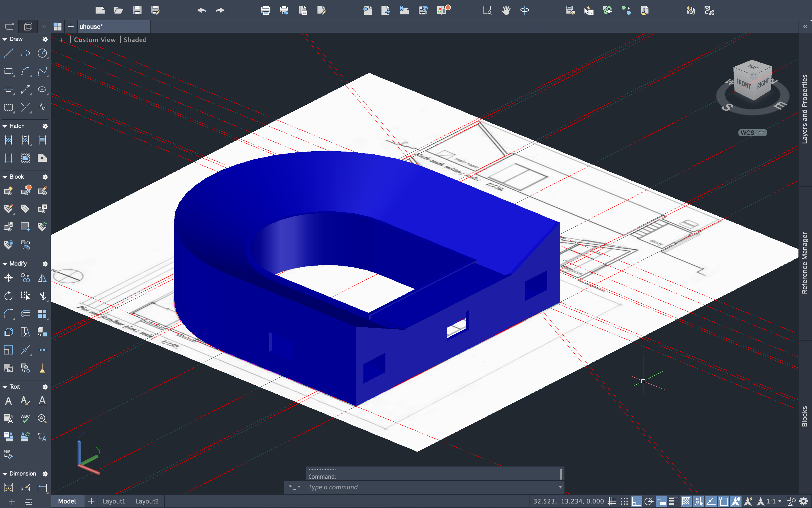Open a drawing with the folder icon
The width and height of the screenshot is (812, 508).
pos(118,10)
